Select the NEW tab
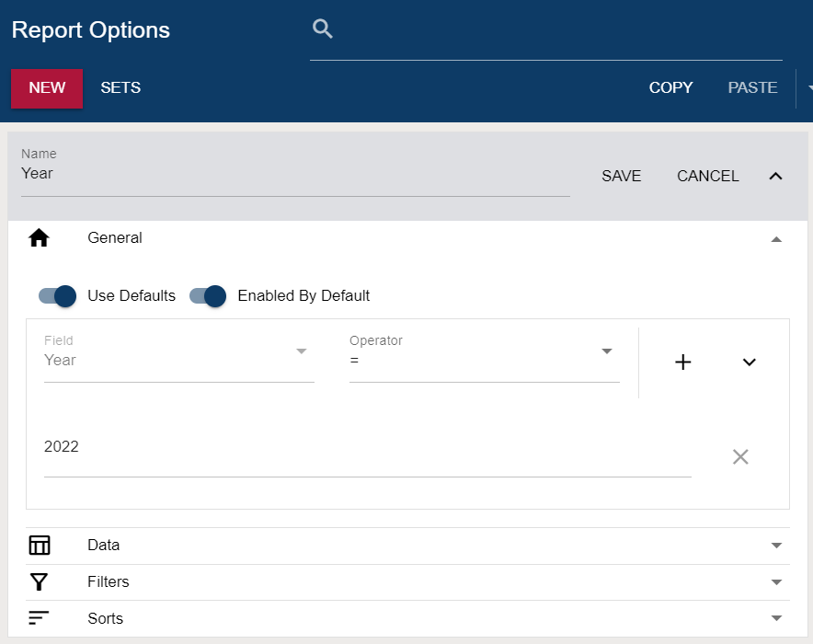 point(46,87)
